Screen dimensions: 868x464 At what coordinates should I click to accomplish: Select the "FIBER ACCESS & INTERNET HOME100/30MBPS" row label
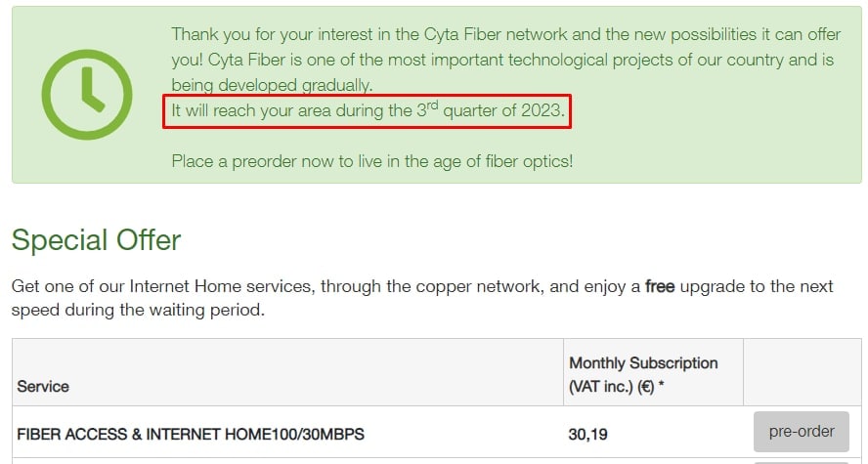191,434
